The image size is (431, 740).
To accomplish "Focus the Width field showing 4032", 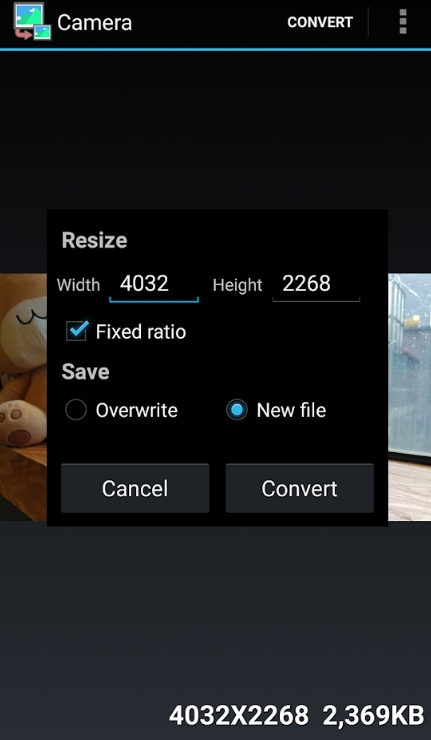I will (154, 285).
